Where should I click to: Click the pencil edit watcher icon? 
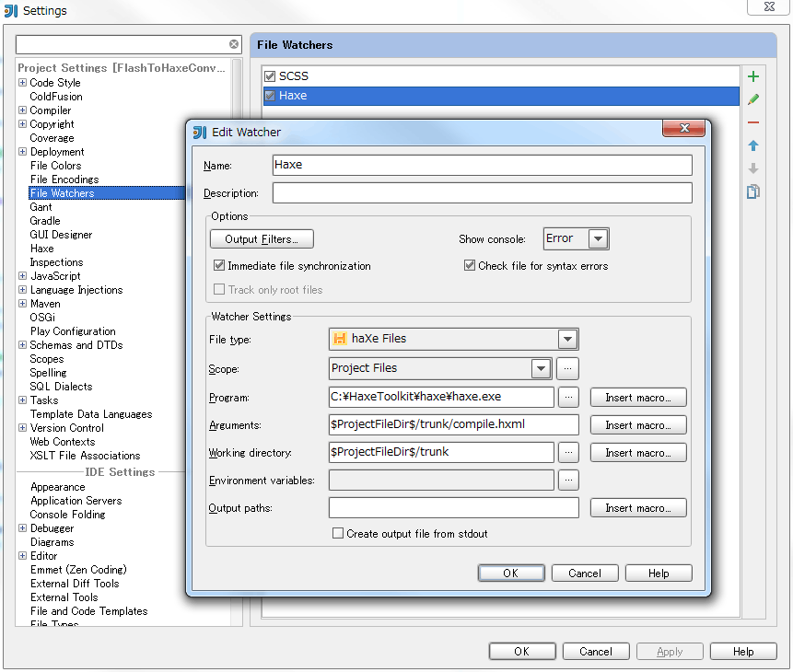coord(753,99)
